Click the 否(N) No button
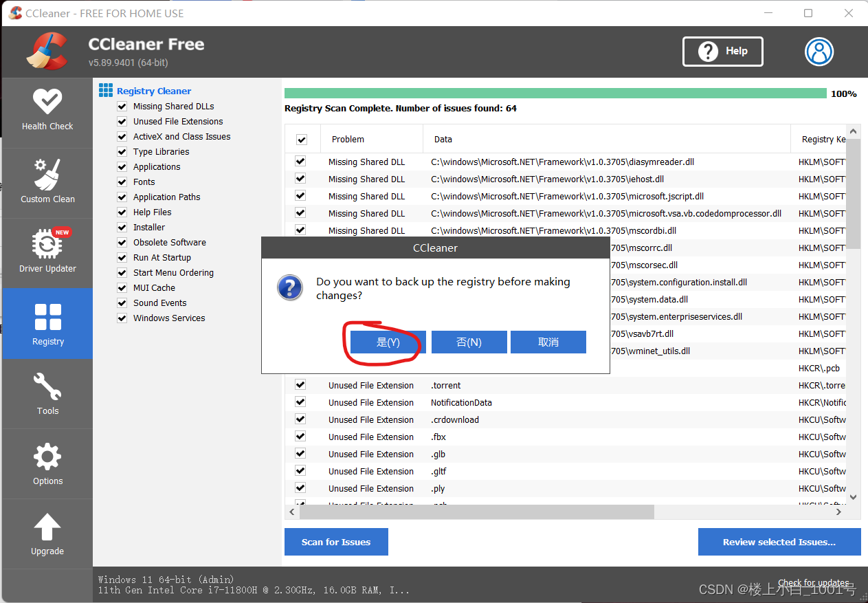 tap(469, 342)
